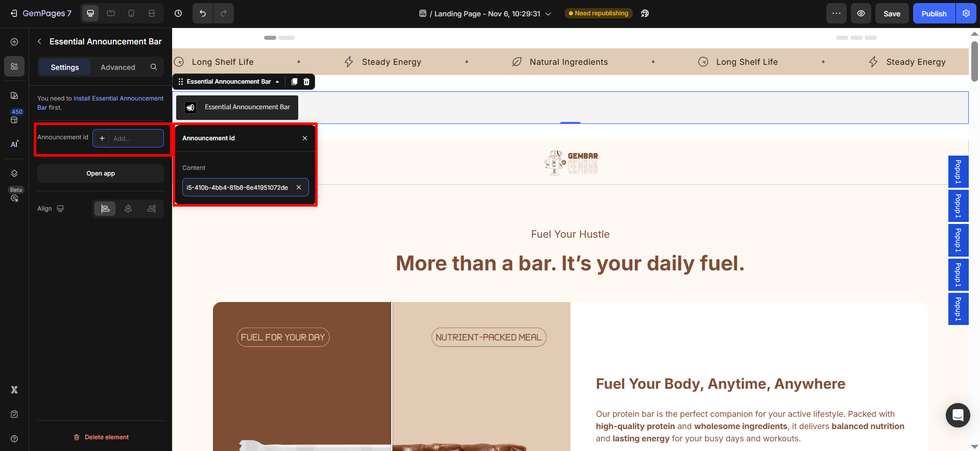This screenshot has height=451, width=980.
Task: Exit the GemPages editor via back icon
Action: (x=14, y=13)
